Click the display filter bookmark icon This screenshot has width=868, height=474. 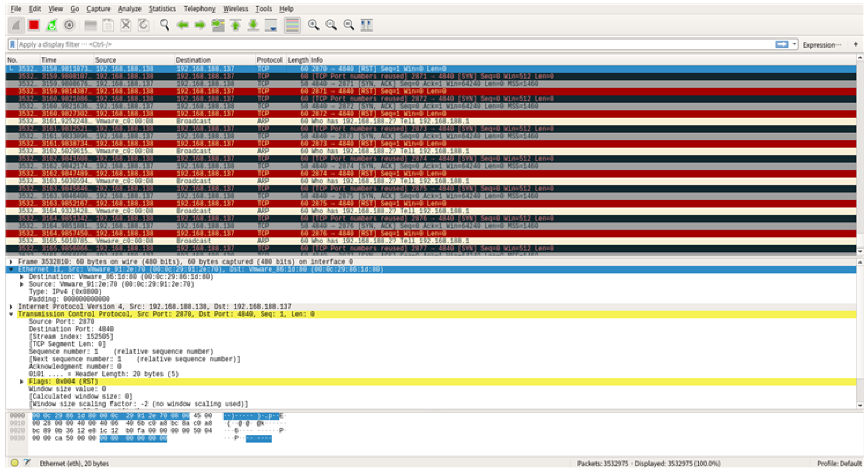pyautogui.click(x=13, y=44)
